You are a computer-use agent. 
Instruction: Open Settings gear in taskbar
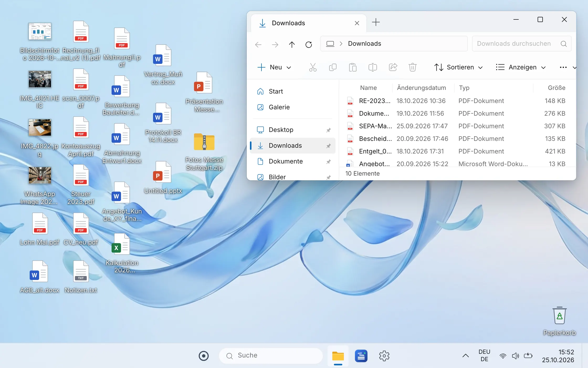click(x=384, y=356)
